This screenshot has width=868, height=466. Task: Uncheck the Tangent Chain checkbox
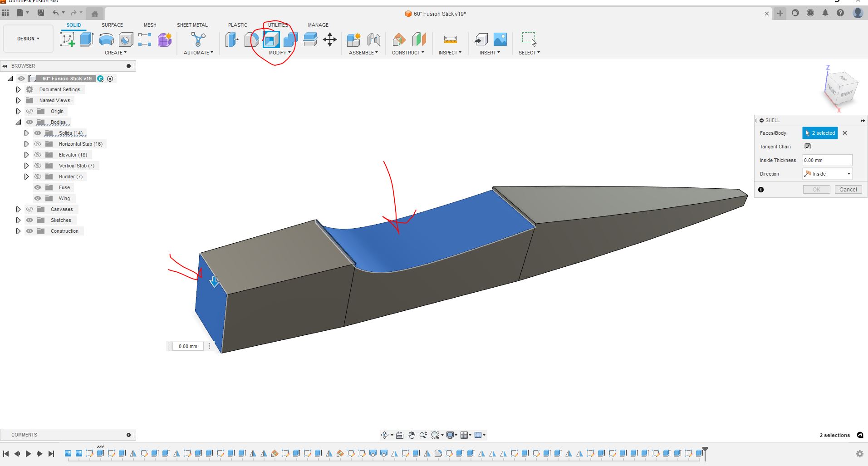tap(808, 147)
